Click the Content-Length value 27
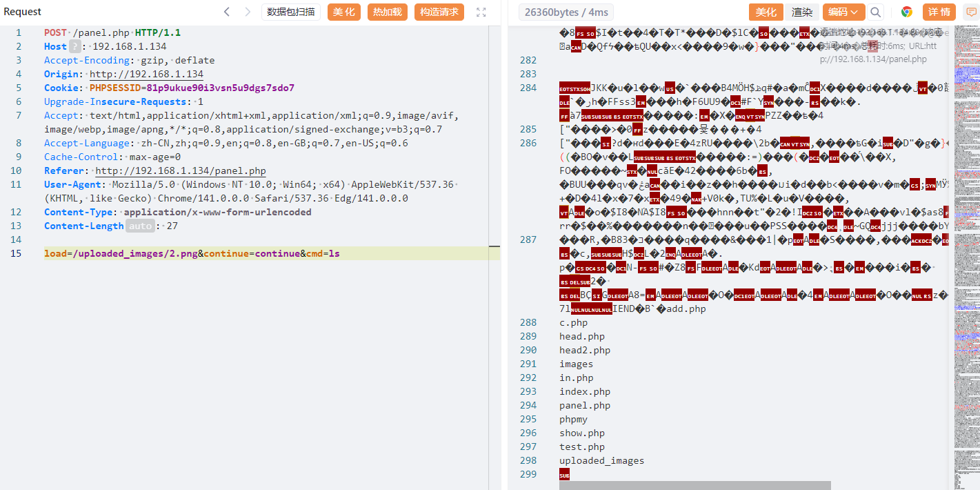 coord(172,226)
